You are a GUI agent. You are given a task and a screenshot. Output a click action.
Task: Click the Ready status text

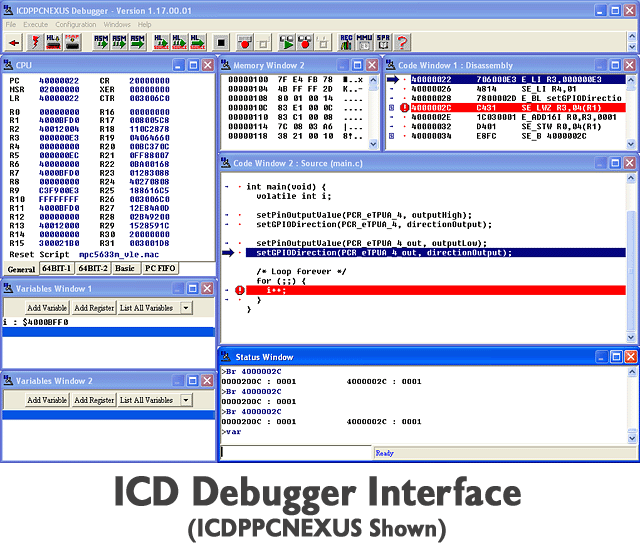pos(384,453)
